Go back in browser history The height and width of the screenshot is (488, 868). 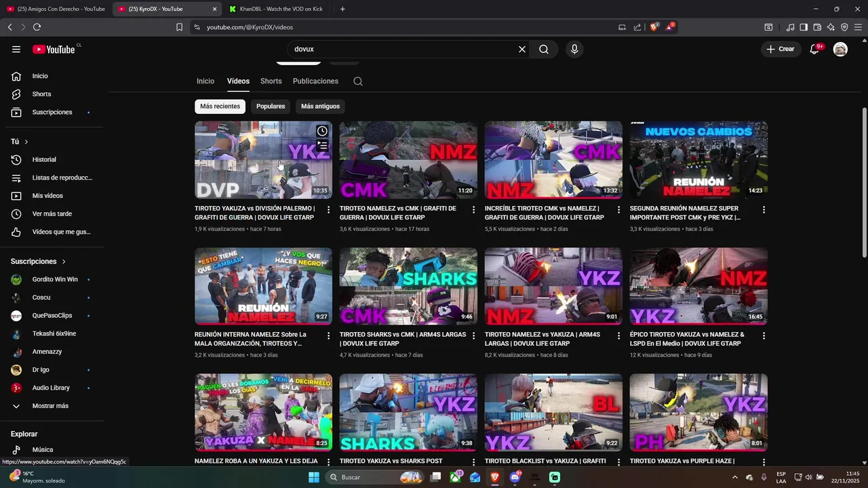9,27
